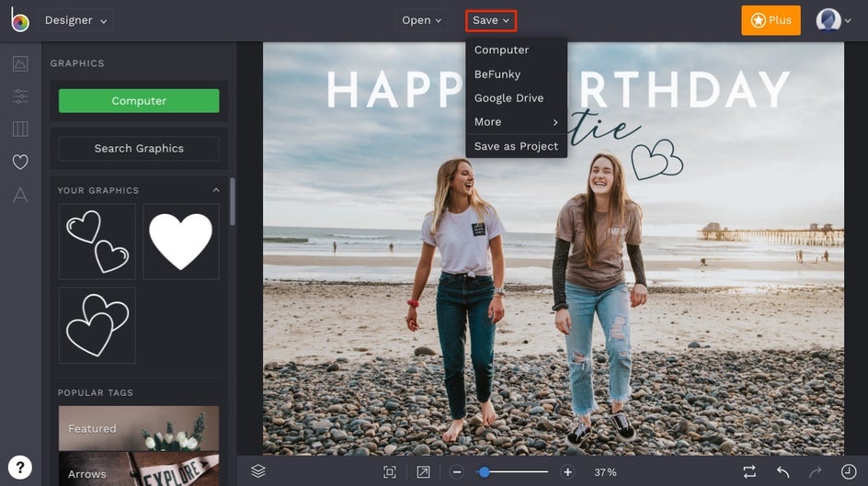Select the Text tool sidebar icon
This screenshot has height=486, width=868.
[20, 195]
